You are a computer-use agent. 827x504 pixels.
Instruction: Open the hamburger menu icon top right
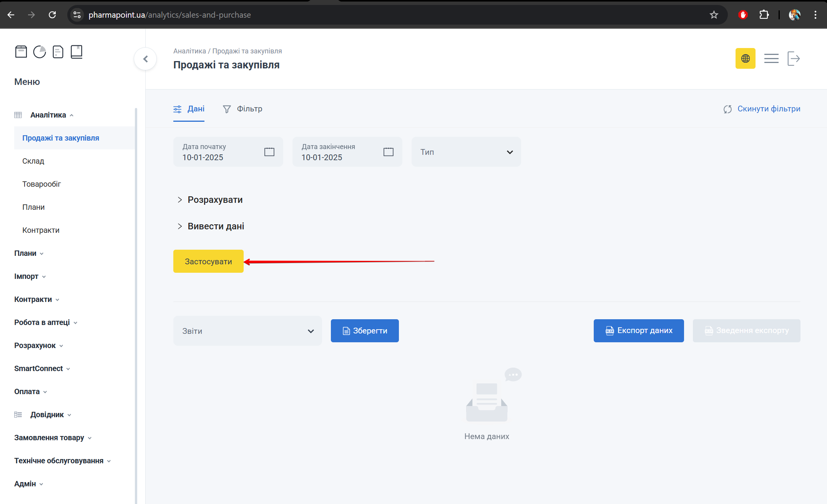click(x=771, y=58)
